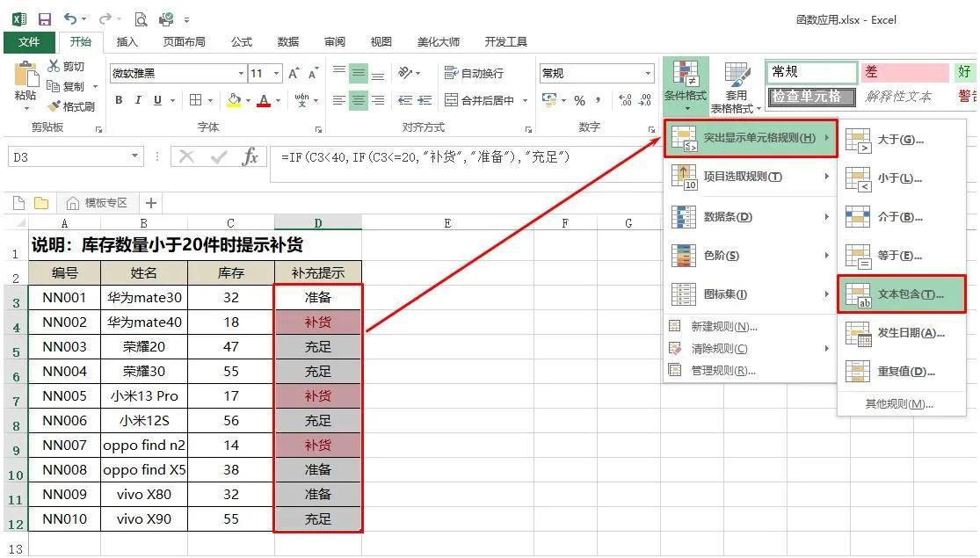The height and width of the screenshot is (558, 980).
Task: Toggle middle vertical alignment
Action: (x=358, y=73)
